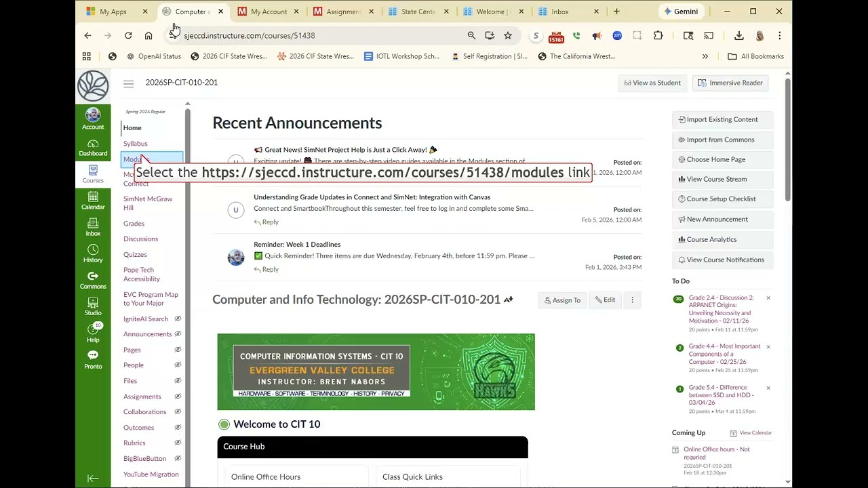Open History in global navigation
This screenshot has width=868, height=488.
pos(93,253)
